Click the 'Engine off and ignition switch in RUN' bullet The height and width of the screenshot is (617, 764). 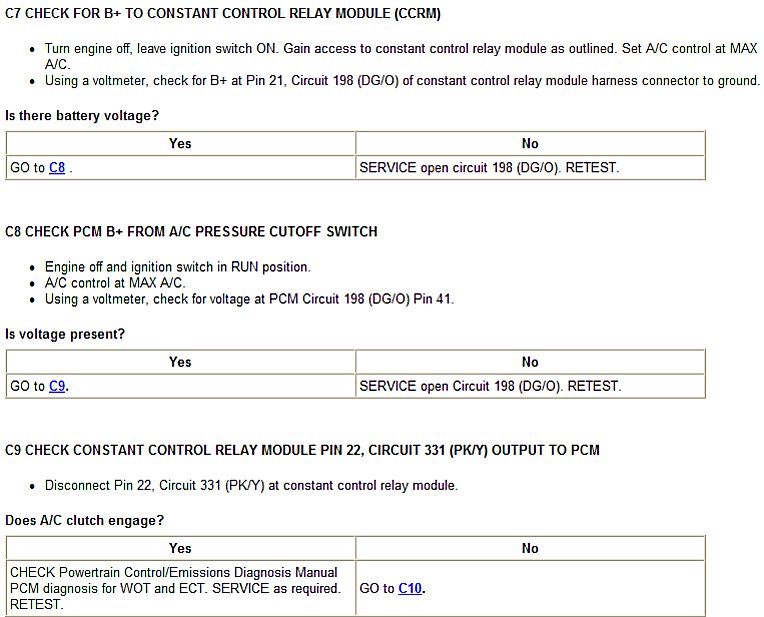[178, 267]
